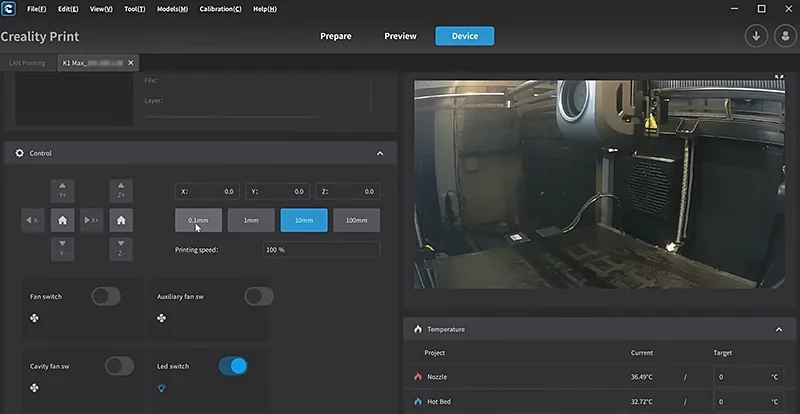Viewport: 800px width, 414px height.
Task: Click the flame icon beside Temperature
Action: tap(418, 329)
